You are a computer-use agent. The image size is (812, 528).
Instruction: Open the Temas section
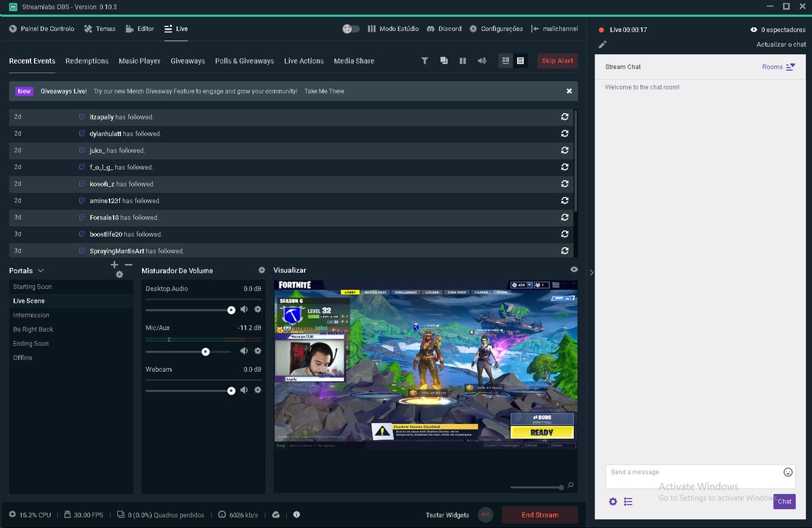(100, 29)
